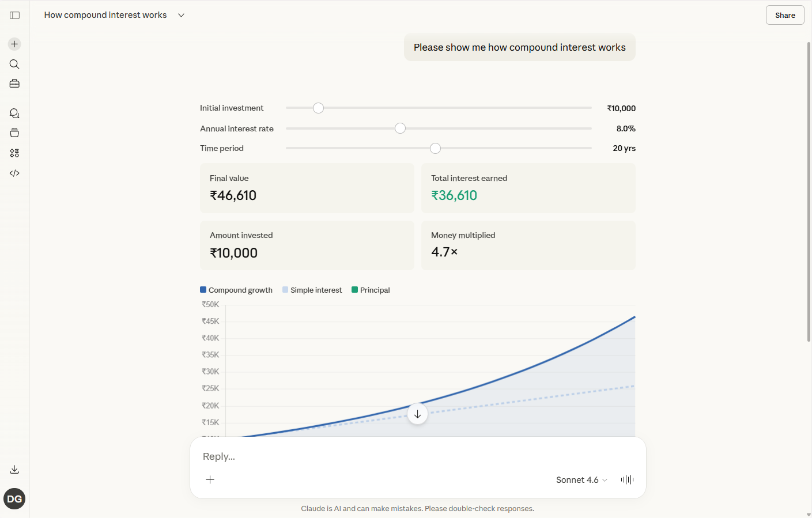Image resolution: width=812 pixels, height=518 pixels.
Task: Click the Share button
Action: point(785,16)
